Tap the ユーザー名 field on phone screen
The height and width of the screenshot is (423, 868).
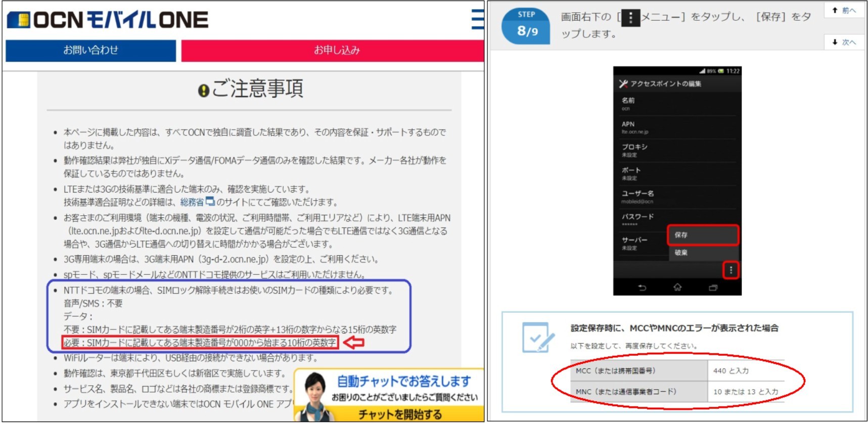pyautogui.click(x=677, y=197)
